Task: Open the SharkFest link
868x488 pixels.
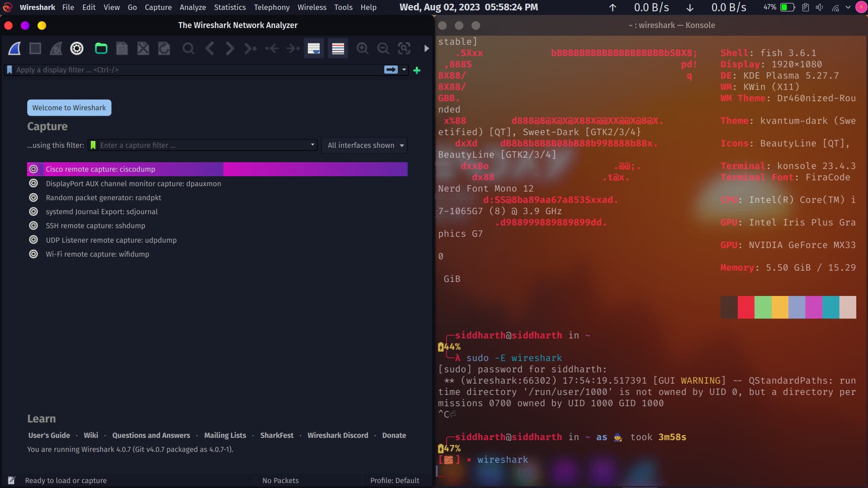Action: tap(277, 435)
